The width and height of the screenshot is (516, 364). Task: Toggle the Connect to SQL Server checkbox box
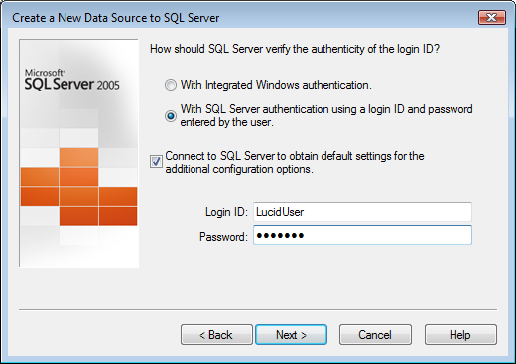(156, 162)
